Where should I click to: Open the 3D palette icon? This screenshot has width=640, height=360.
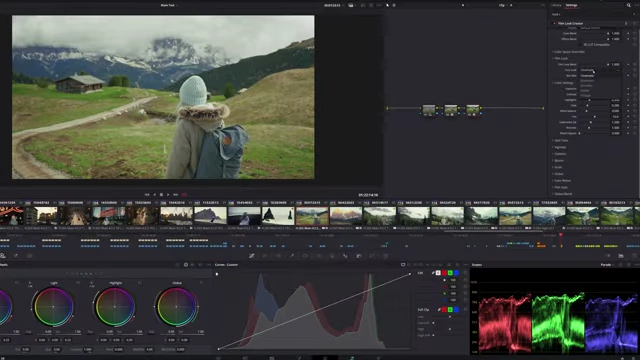(385, 256)
